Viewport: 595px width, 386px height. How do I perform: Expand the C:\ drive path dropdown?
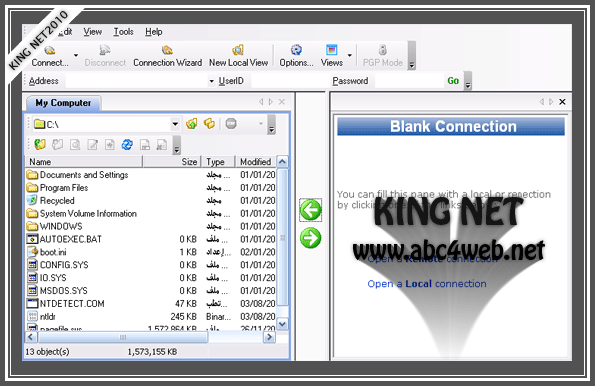175,124
